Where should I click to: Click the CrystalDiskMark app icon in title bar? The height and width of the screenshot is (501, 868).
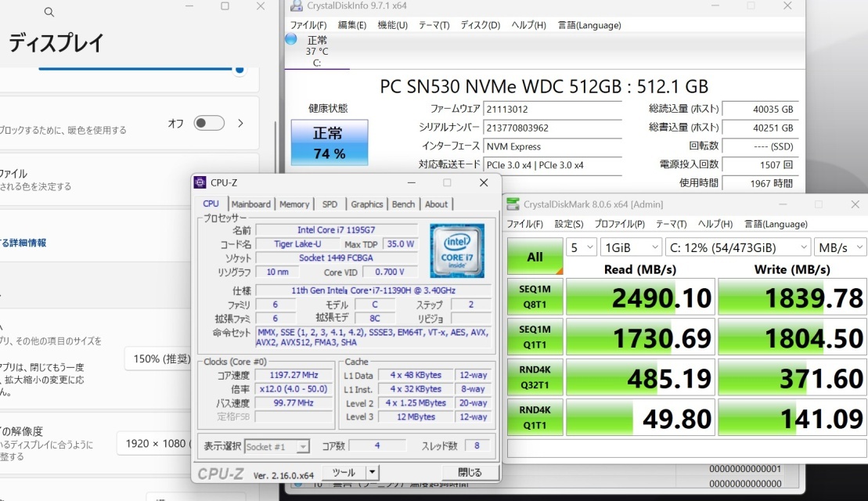[x=513, y=204]
